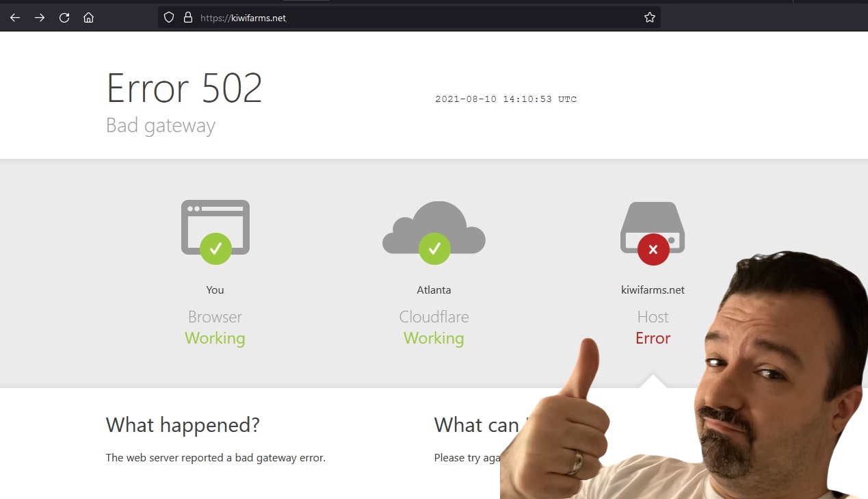Viewport: 868px width, 499px height.
Task: Click the 'Host' label
Action: 653,317
